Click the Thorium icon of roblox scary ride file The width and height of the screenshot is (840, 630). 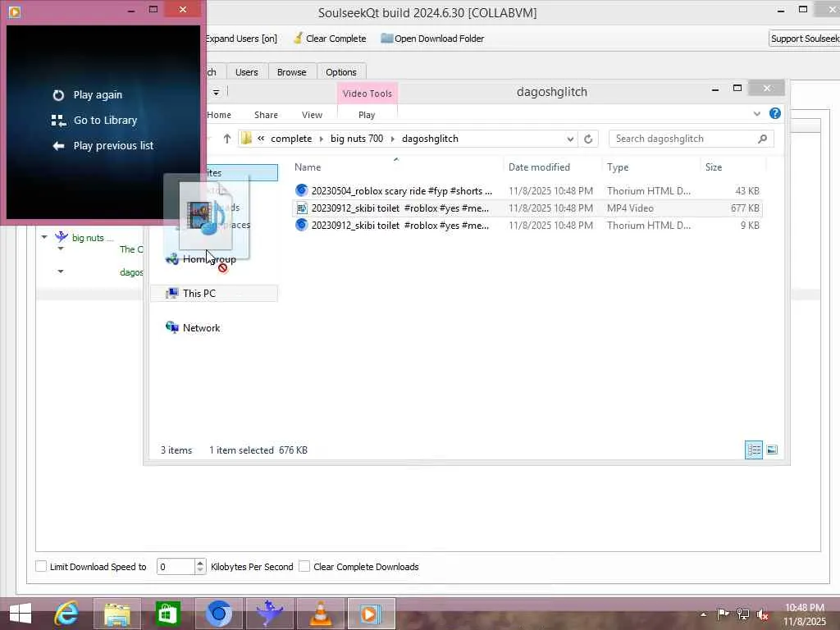302,190
